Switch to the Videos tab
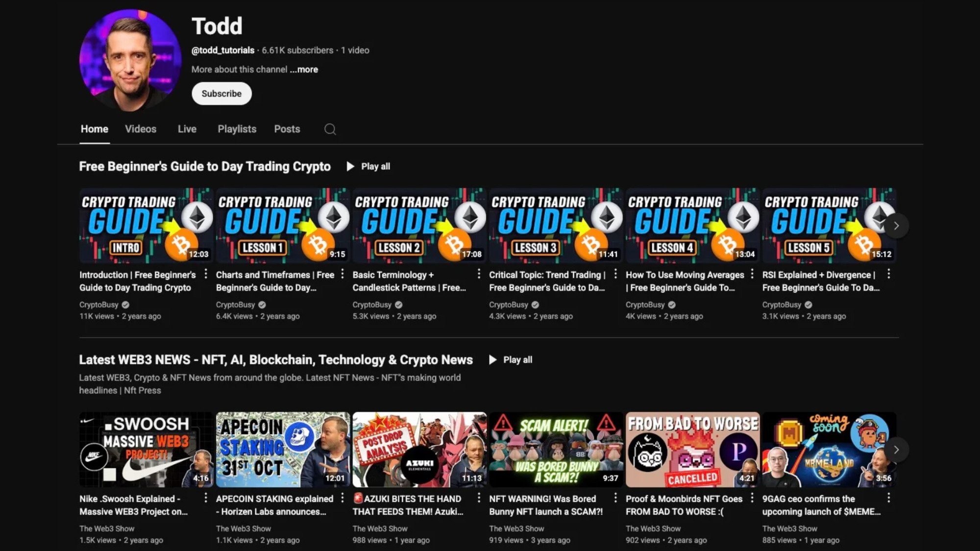This screenshot has height=551, width=980. (x=141, y=129)
